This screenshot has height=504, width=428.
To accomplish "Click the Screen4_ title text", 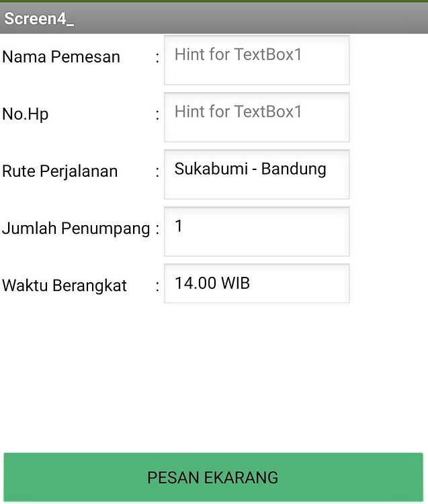I will 39,19.
